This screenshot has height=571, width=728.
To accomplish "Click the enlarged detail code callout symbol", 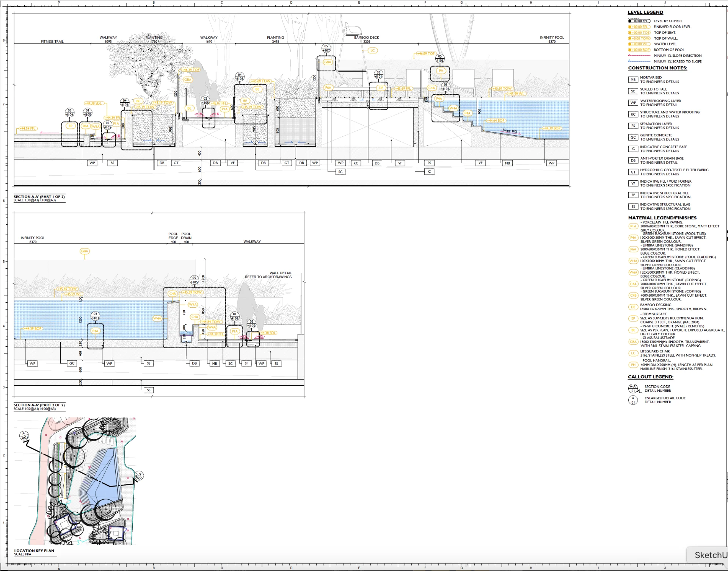I will (633, 400).
